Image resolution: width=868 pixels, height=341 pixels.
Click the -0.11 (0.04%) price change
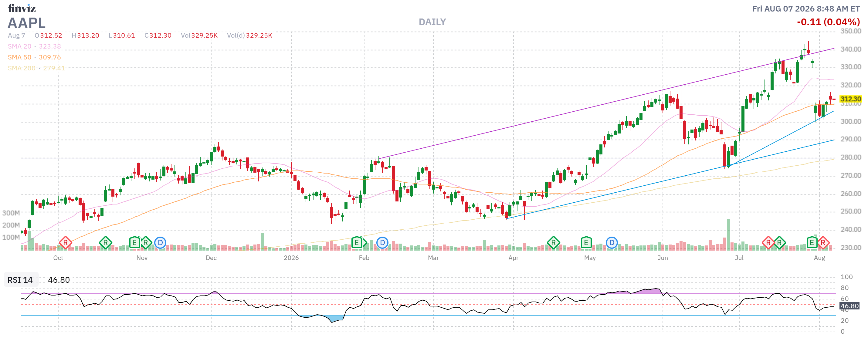[828, 22]
